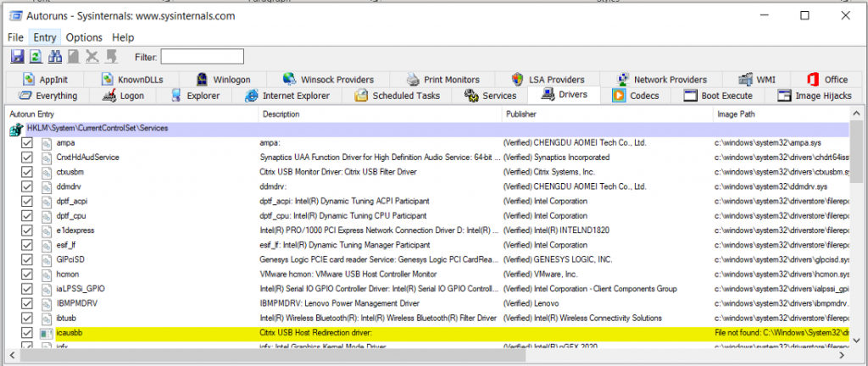Click the file icon of the esif_lf entry
Screen dimensions: 868x366
pos(47,245)
